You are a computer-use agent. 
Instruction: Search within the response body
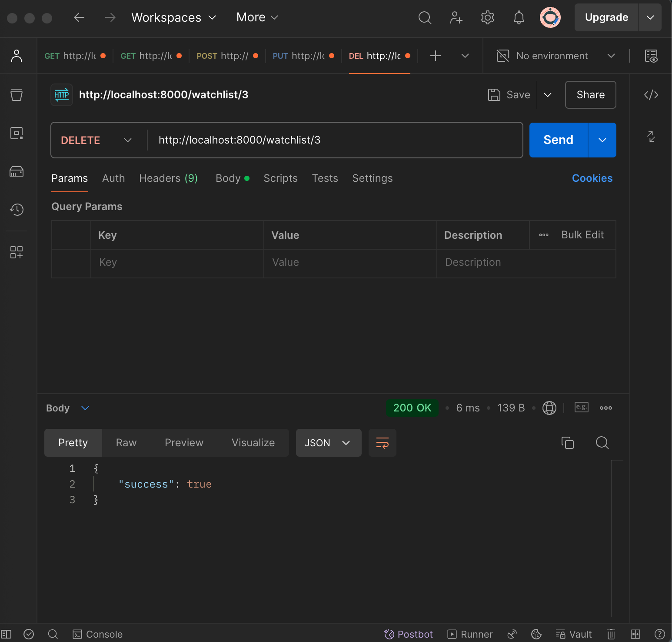coord(602,443)
